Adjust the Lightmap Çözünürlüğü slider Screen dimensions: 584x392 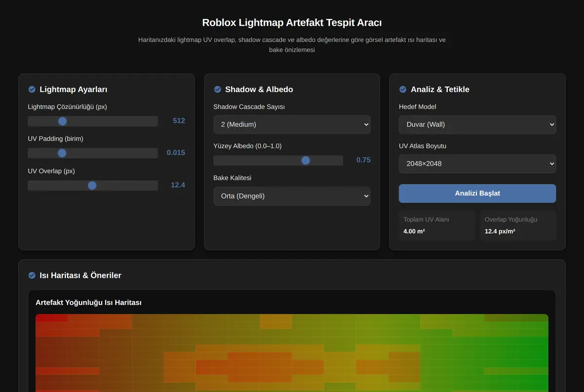tap(93, 121)
